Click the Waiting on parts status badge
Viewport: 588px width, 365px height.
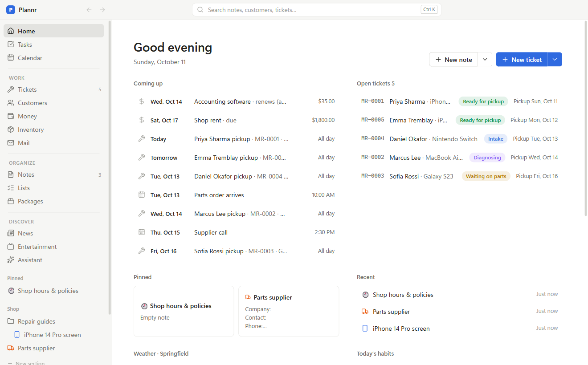click(486, 176)
